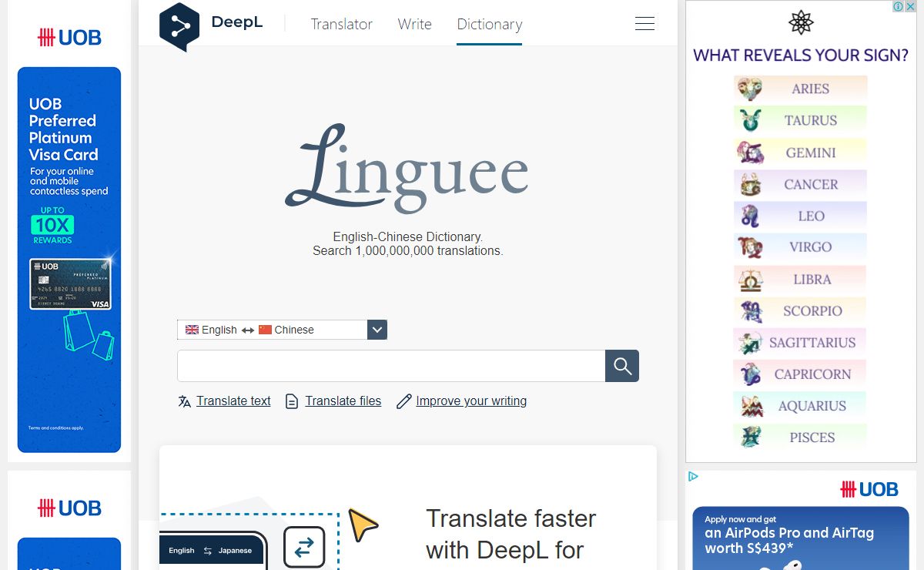924x570 pixels.
Task: Click the Capricorn zodiac icon
Action: coord(750,374)
